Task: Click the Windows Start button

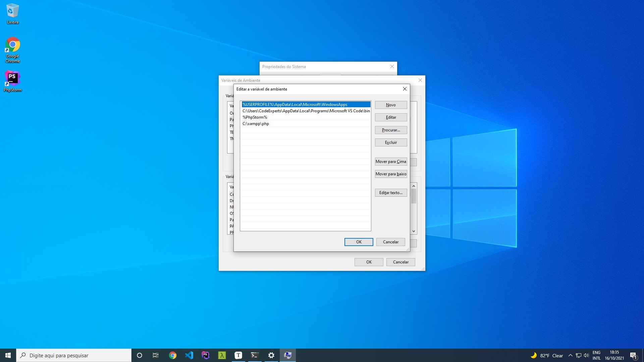Action: coord(8,355)
